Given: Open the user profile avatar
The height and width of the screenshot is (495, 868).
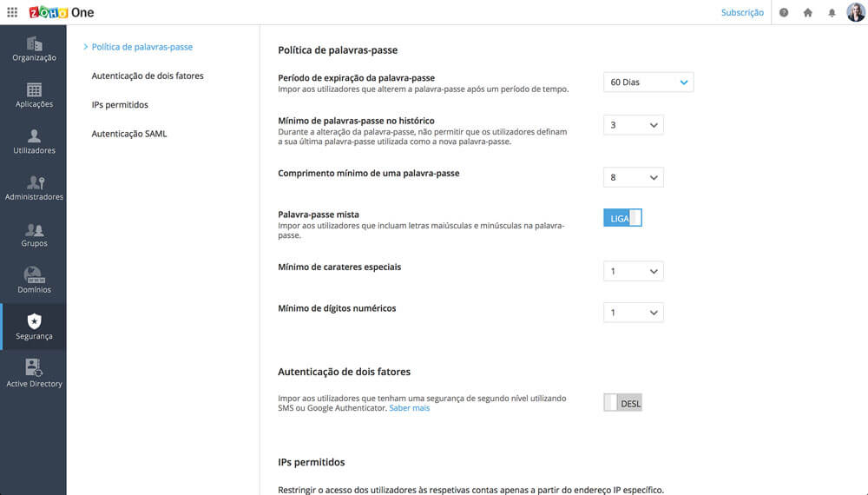Looking at the screenshot, I should click(x=856, y=11).
